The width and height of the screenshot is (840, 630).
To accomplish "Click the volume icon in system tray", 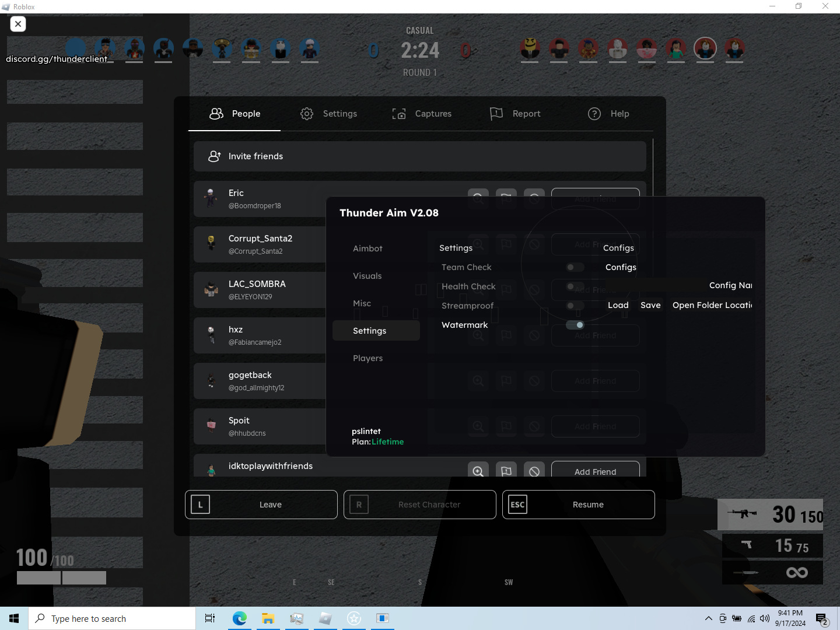I will (765, 618).
